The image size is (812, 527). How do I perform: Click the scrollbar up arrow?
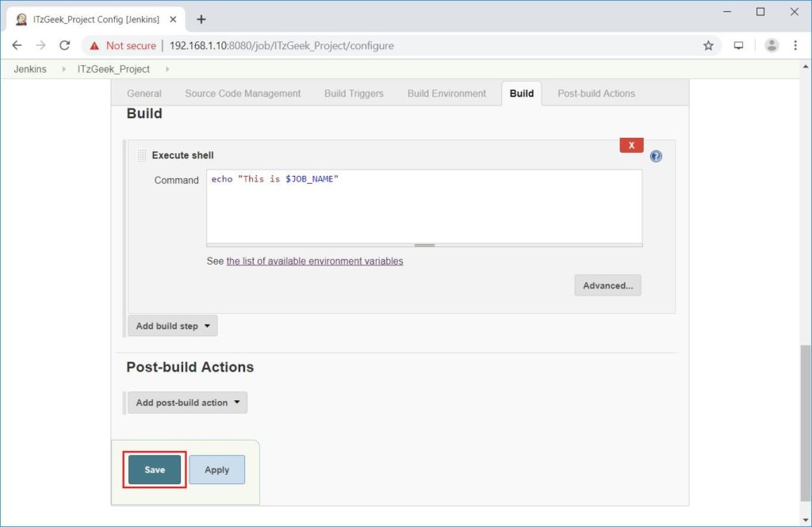point(806,67)
